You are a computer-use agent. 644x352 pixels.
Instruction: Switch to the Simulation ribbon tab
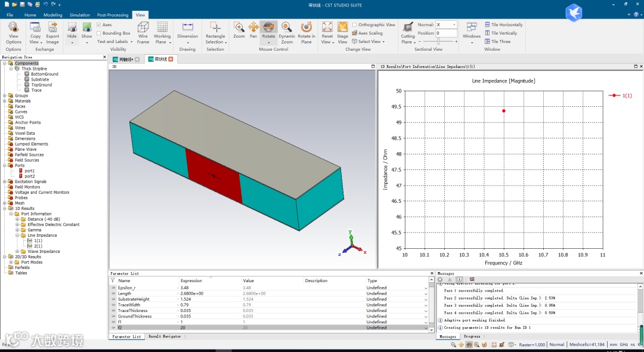80,15
